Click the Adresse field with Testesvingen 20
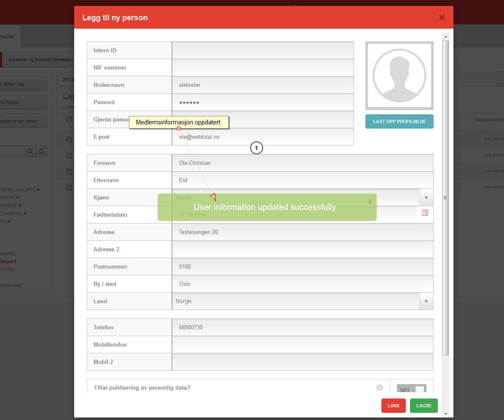Image resolution: width=504 pixels, height=420 pixels. (303, 232)
